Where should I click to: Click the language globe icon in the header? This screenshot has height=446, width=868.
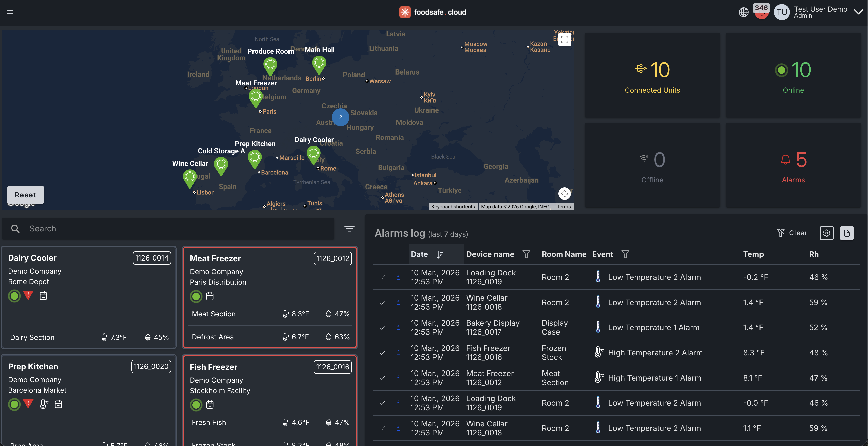[744, 12]
